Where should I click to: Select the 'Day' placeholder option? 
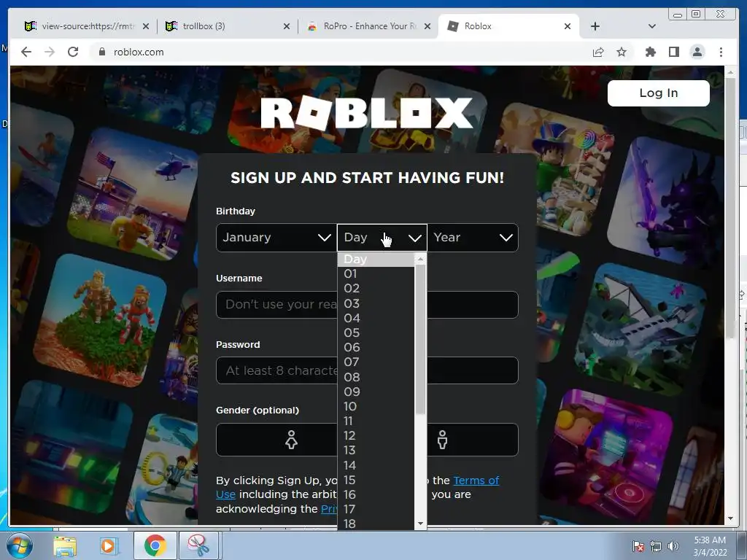coord(376,260)
